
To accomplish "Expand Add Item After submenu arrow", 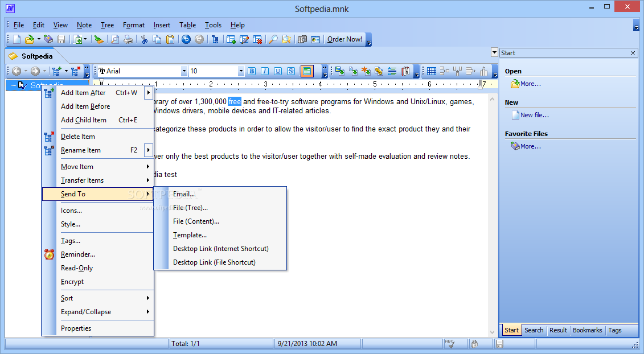I will coord(149,92).
